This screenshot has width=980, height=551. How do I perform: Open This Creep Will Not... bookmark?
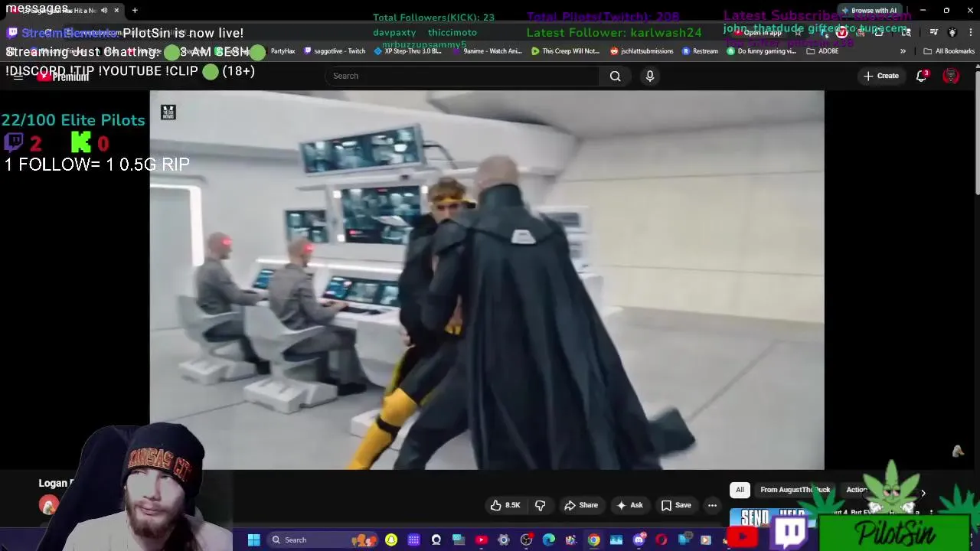(x=565, y=51)
